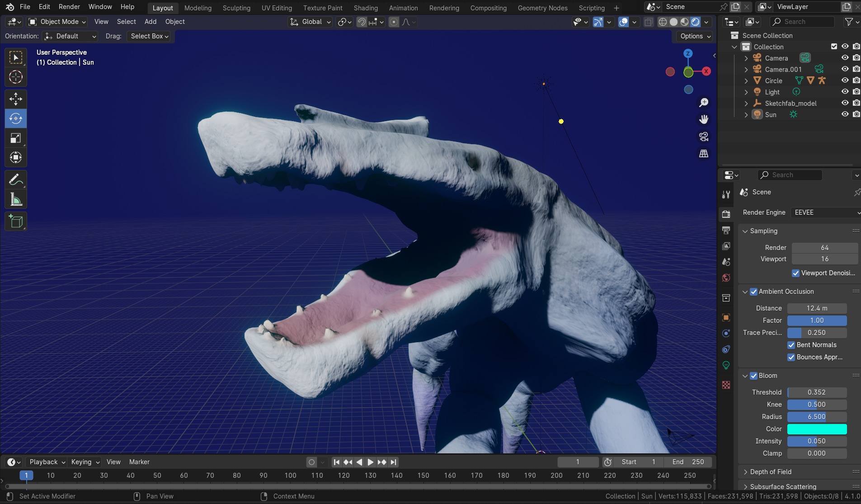Image resolution: width=861 pixels, height=504 pixels.
Task: Open the View Layer properties tab icon
Action: click(726, 246)
